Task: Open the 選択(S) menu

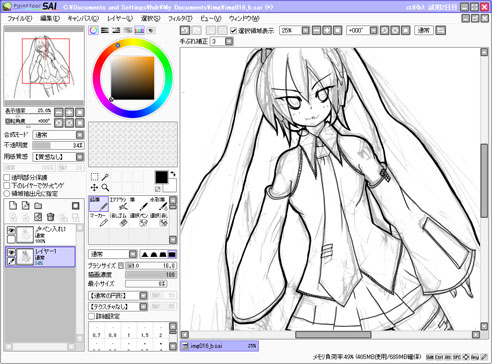Action: [150, 19]
